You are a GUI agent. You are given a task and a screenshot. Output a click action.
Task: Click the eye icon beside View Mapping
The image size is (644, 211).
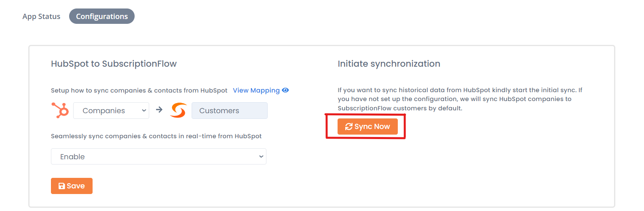[x=285, y=90]
